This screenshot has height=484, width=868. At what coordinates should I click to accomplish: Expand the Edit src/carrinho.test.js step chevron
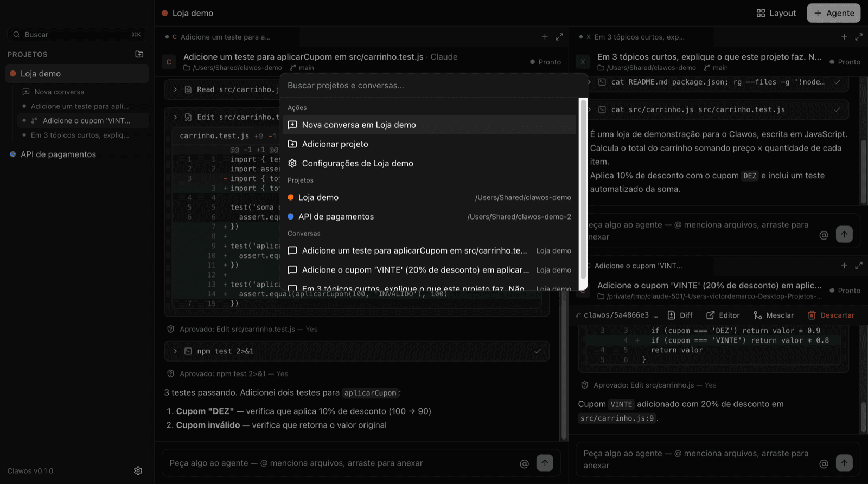tap(175, 117)
